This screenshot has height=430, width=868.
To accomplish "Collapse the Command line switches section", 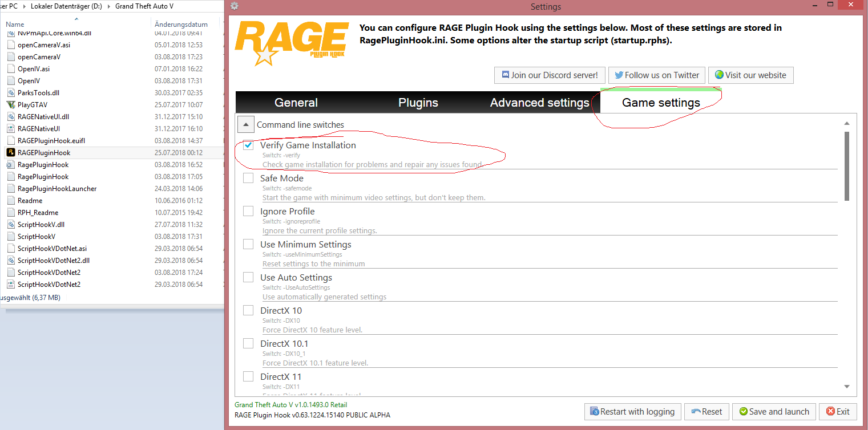I will tap(245, 124).
